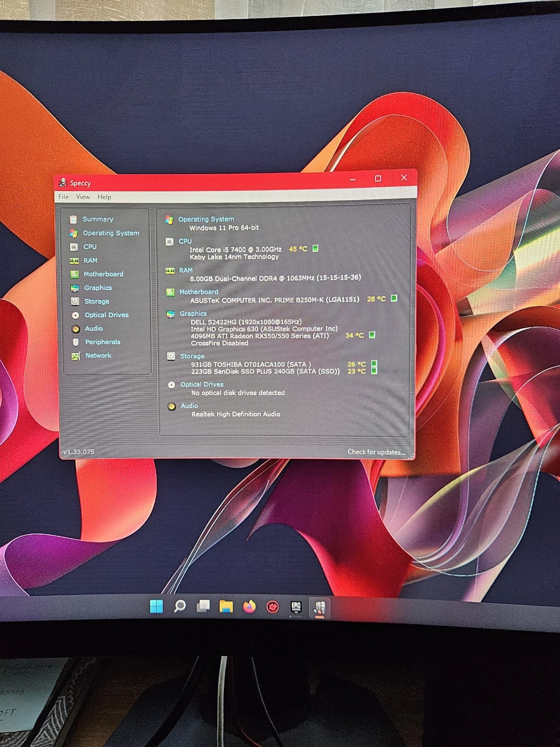Click the CPU heading link in summary
This screenshot has width=560, height=747.
[x=185, y=241]
